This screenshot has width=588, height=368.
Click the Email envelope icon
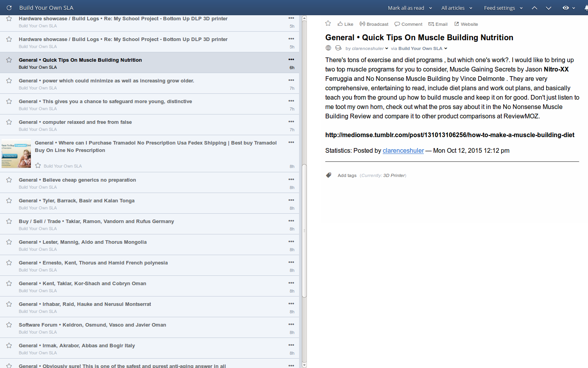pos(431,24)
